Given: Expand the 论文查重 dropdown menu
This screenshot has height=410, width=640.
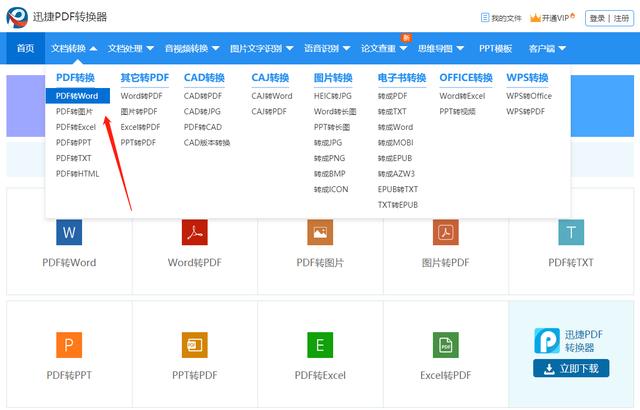Looking at the screenshot, I should 384,49.
